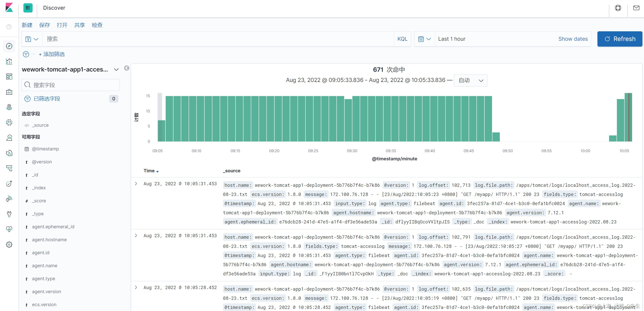The height and width of the screenshot is (311, 644).
Task: Select the _index field
Action: point(39,188)
